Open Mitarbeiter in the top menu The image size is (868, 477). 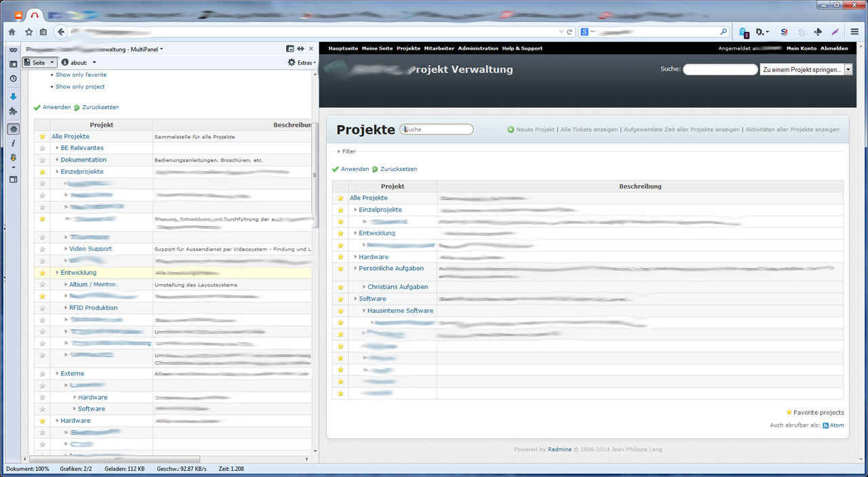pyautogui.click(x=439, y=49)
